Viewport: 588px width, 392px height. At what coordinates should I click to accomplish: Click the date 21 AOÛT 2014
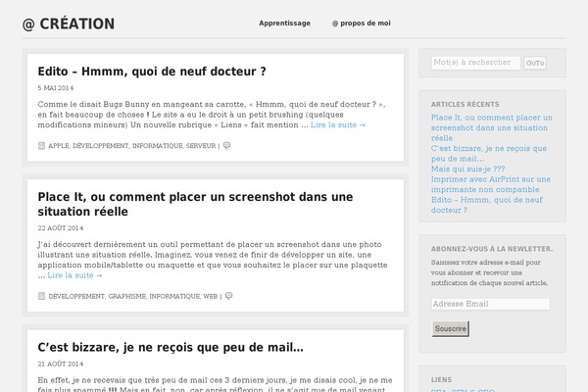click(x=61, y=364)
